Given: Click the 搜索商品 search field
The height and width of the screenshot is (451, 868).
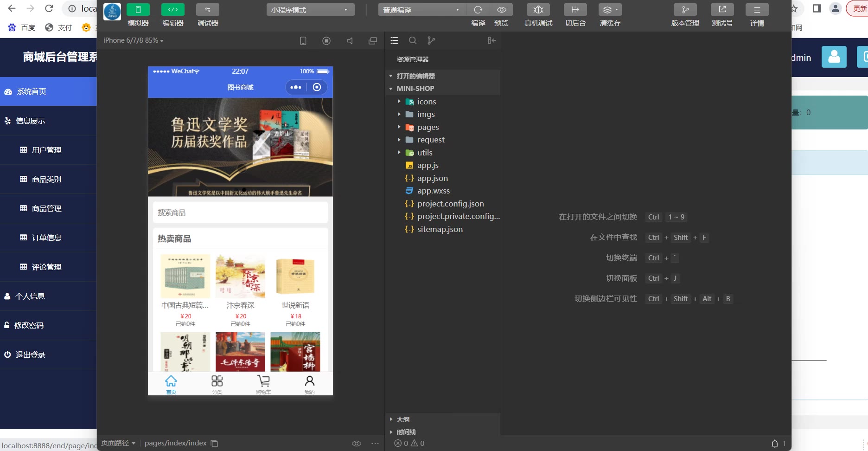Looking at the screenshot, I should click(240, 213).
